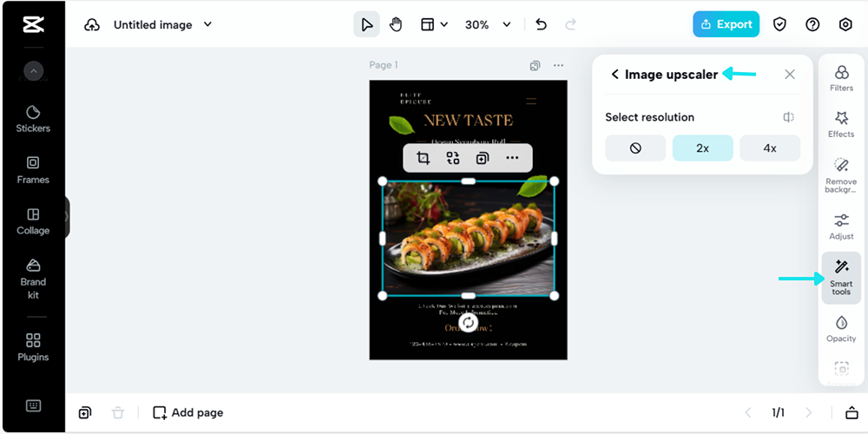Image resolution: width=868 pixels, height=434 pixels.
Task: Click the 30% zoom value
Action: click(x=477, y=25)
